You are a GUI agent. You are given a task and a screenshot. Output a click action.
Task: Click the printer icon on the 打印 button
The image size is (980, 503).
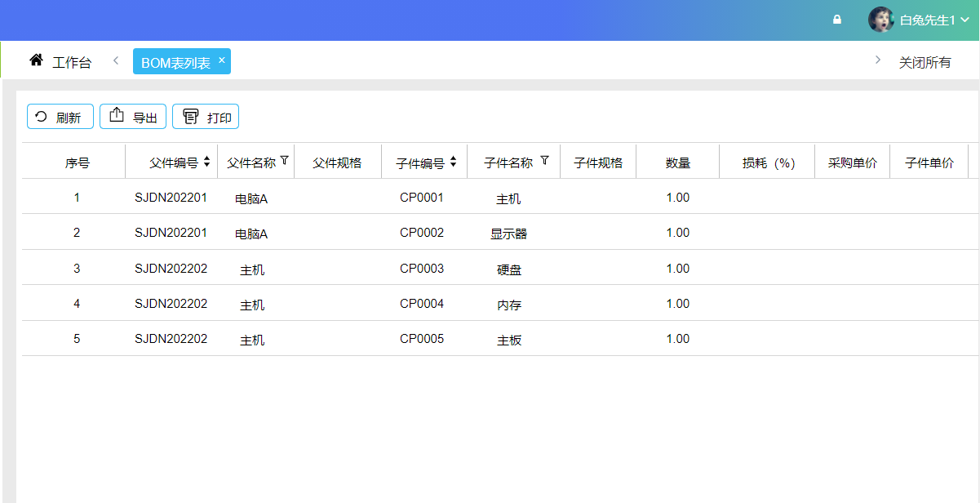click(189, 115)
